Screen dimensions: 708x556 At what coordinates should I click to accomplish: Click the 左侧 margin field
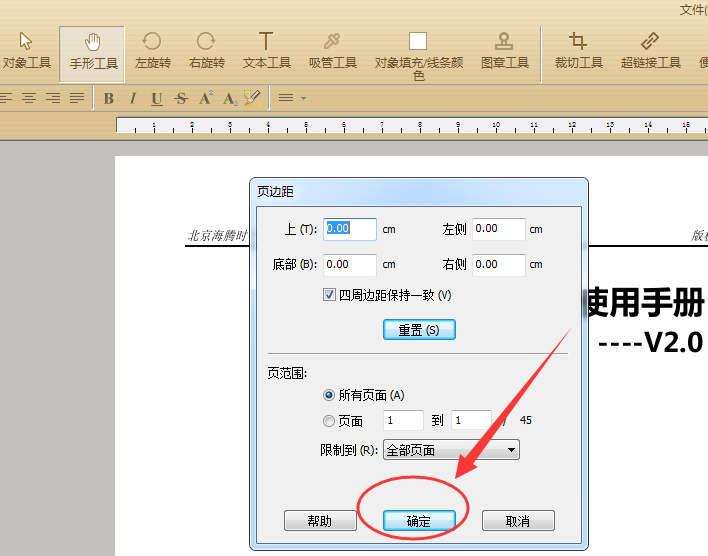498,229
